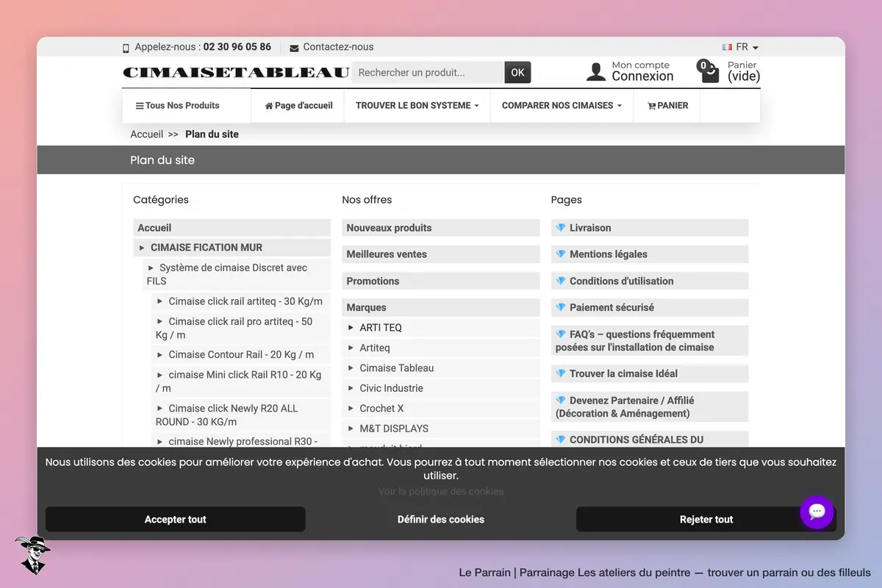Expand COMPARER NOS CIMAISES menu
Viewport: 882px width, 588px height.
pos(562,105)
